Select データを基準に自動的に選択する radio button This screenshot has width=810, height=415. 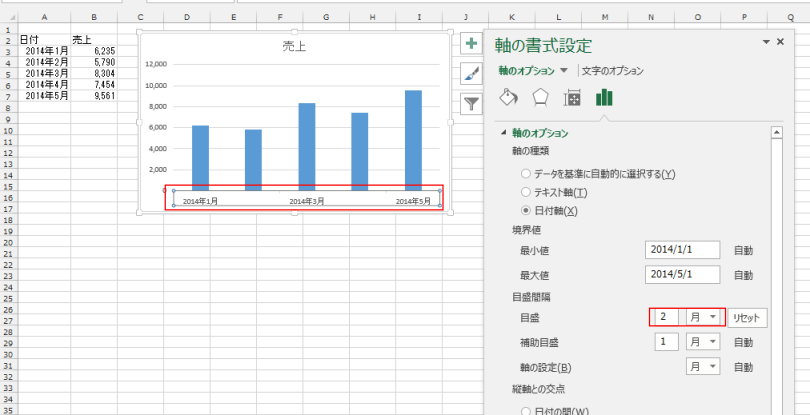pos(526,174)
